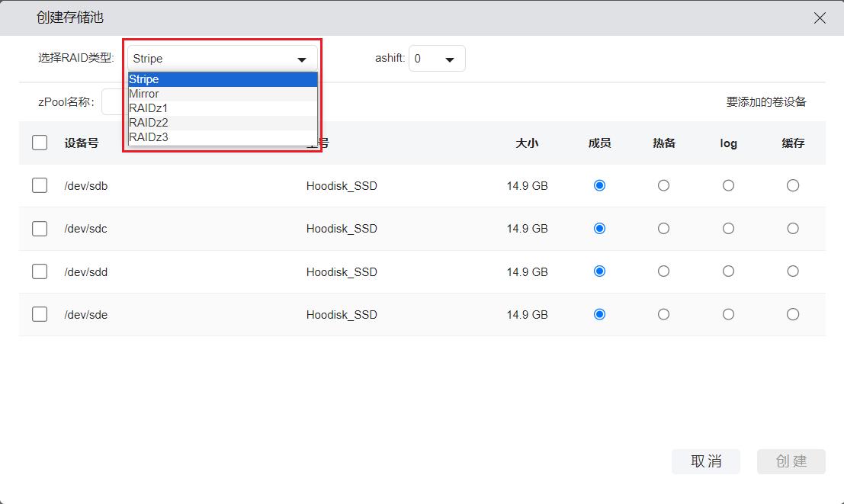Check the /dev/sdc device checkbox
The image size is (844, 504).
pyautogui.click(x=40, y=228)
